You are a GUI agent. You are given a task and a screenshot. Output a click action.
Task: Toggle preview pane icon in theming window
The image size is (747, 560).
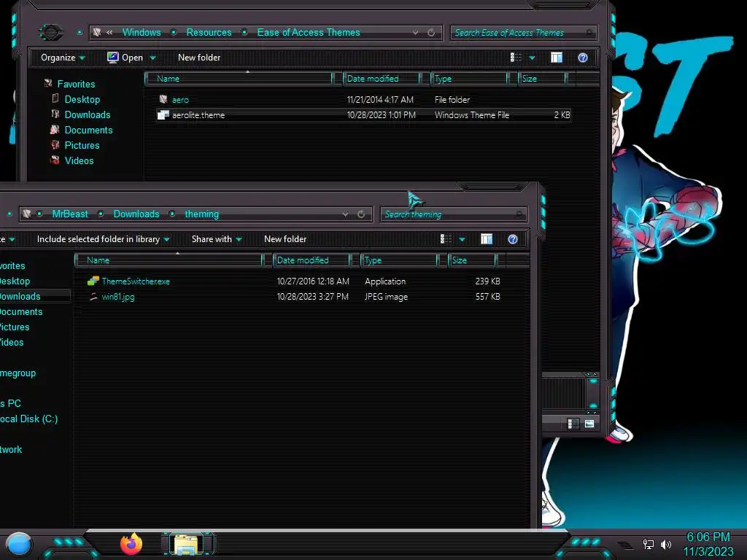pyautogui.click(x=487, y=239)
